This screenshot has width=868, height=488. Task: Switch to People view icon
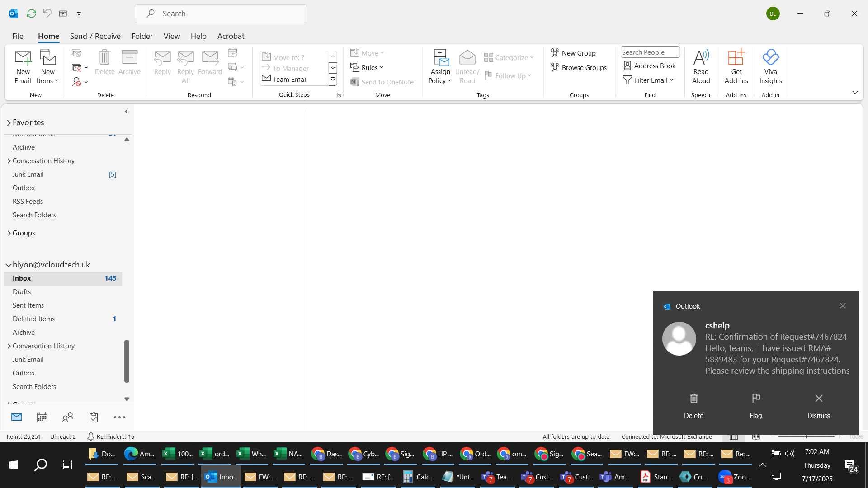[x=68, y=417]
